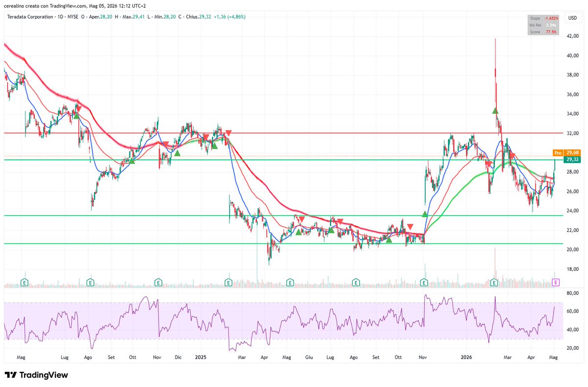Click the earnings E marker between 2025 and Mar labels
588x387 pixels.
click(x=228, y=282)
